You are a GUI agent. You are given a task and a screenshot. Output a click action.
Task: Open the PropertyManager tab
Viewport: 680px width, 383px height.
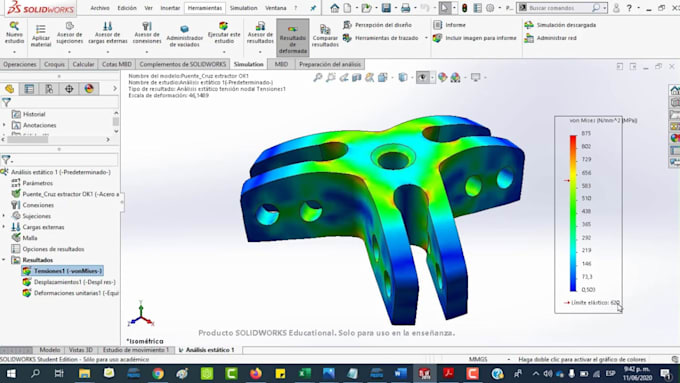click(x=29, y=89)
